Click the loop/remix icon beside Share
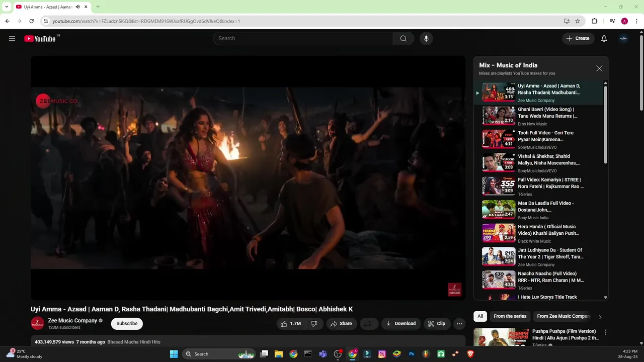This screenshot has width=644, height=362. [368, 324]
